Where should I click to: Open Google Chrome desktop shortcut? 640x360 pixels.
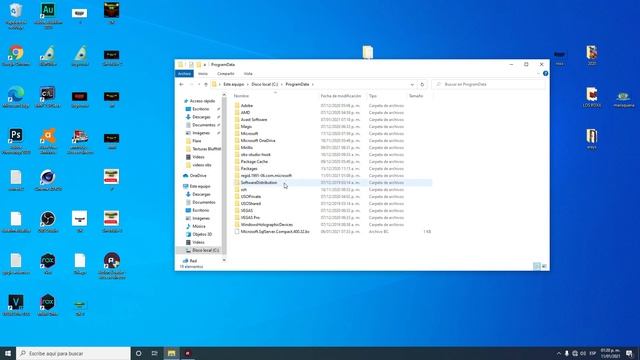coord(16,56)
